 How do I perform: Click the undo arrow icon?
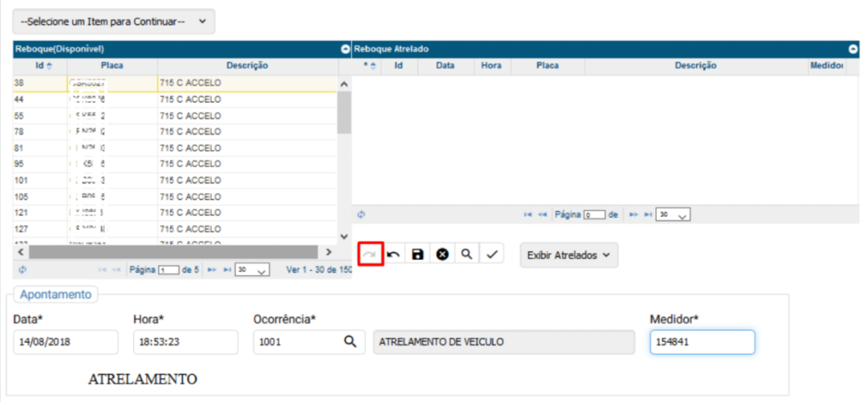click(x=394, y=254)
